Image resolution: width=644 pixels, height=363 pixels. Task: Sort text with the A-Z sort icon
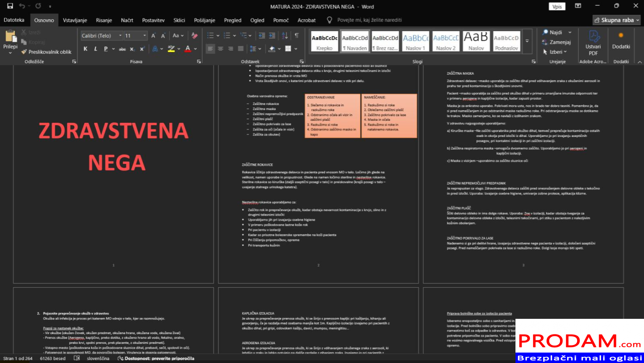285,36
